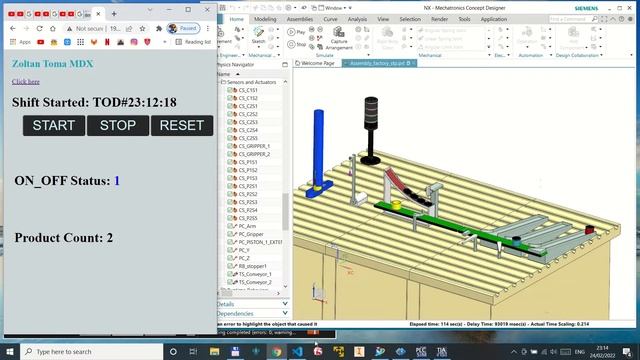Click the Chrome icon in the taskbar
The image size is (640, 360).
pos(276,351)
